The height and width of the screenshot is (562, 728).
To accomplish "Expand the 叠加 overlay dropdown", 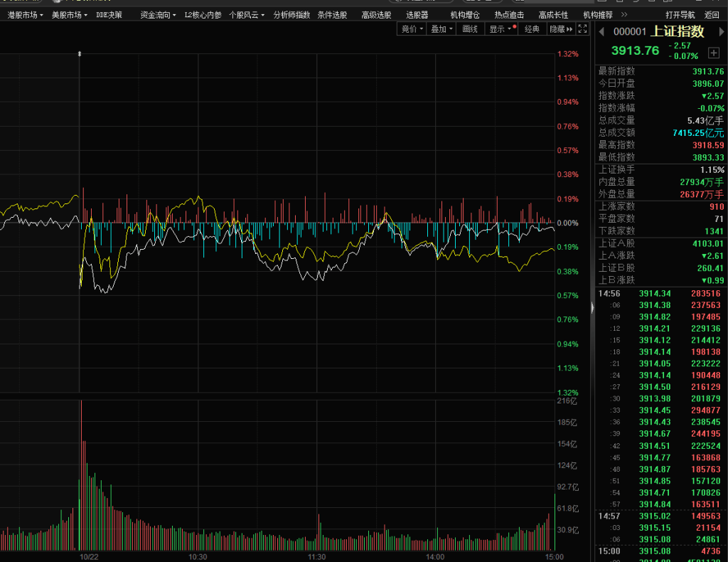I will pos(441,29).
